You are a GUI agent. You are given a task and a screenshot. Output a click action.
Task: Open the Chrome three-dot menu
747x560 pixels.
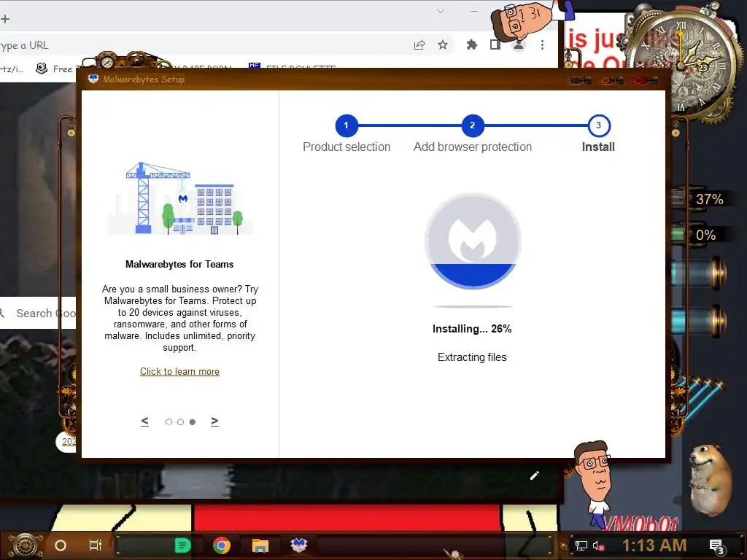[x=542, y=44]
